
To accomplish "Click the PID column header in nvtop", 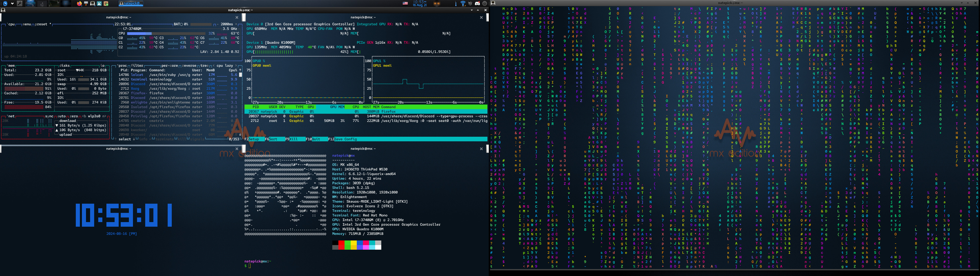I will pos(256,107).
